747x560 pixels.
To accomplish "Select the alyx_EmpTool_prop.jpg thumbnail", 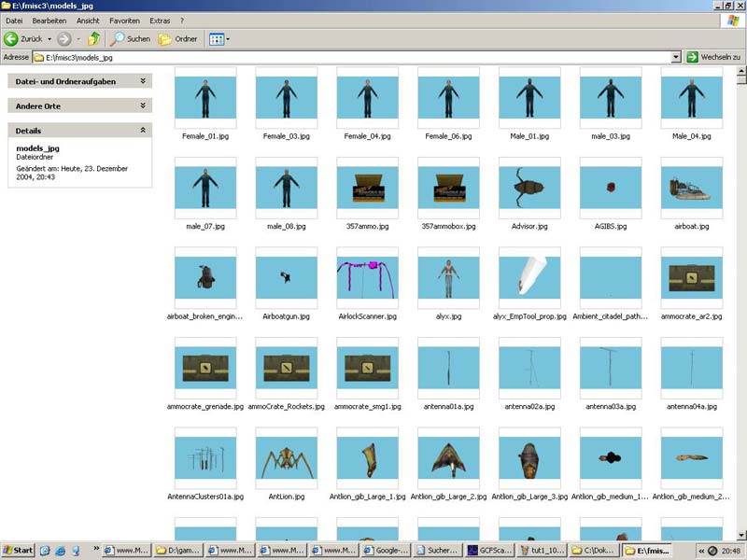I will [529, 277].
